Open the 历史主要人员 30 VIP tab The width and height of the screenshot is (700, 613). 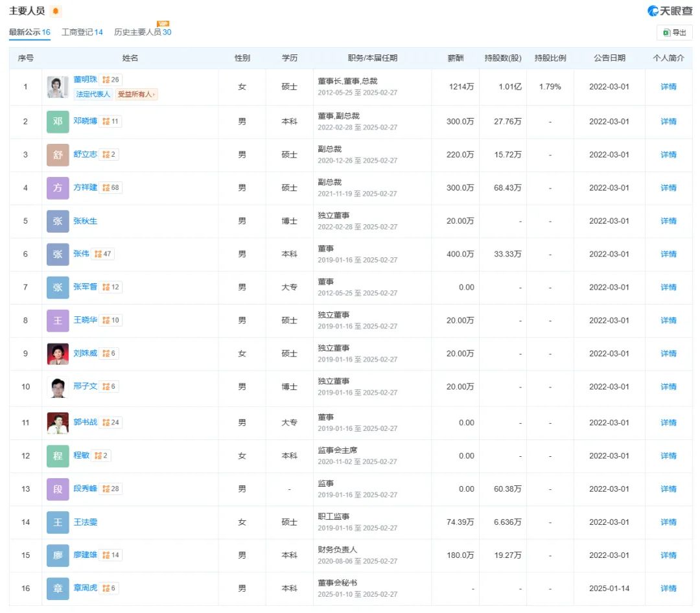click(143, 32)
